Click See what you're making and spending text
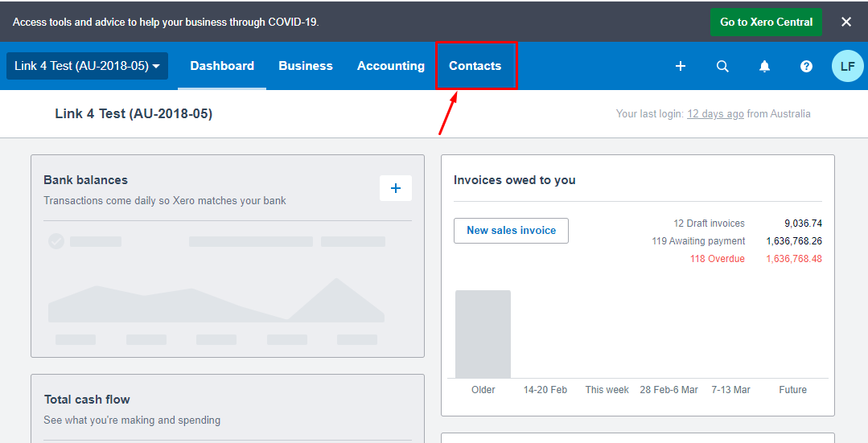Screen dimensions: 868x443 132,420
